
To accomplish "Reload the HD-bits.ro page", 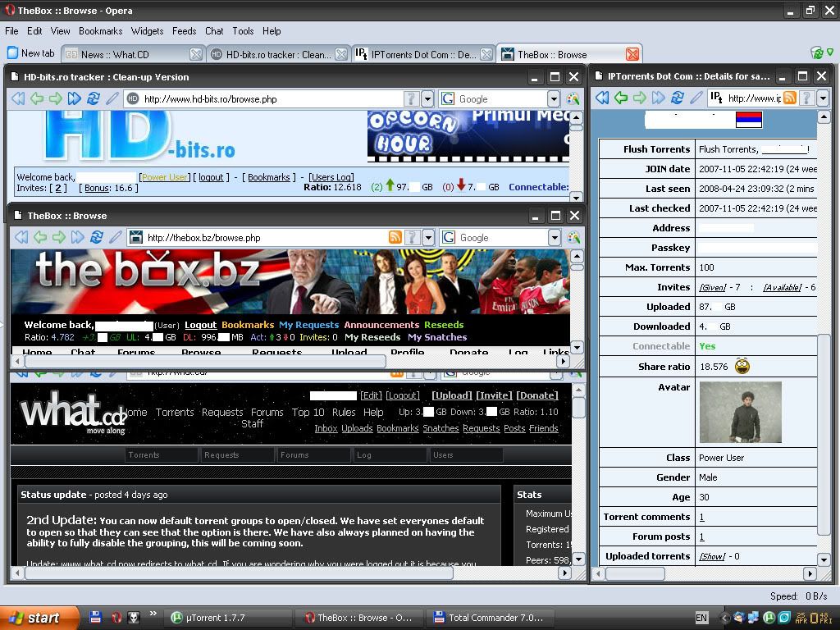I will coord(94,98).
